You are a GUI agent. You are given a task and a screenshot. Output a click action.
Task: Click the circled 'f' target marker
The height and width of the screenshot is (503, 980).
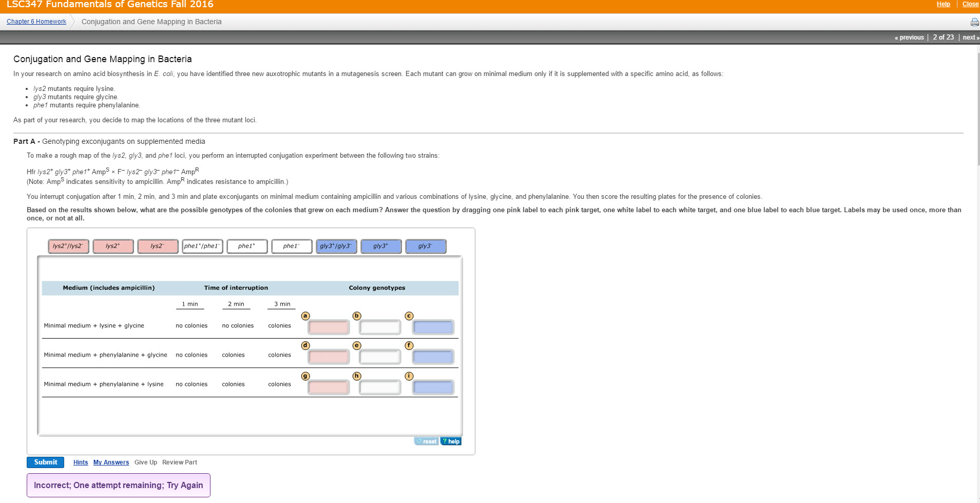point(409,345)
